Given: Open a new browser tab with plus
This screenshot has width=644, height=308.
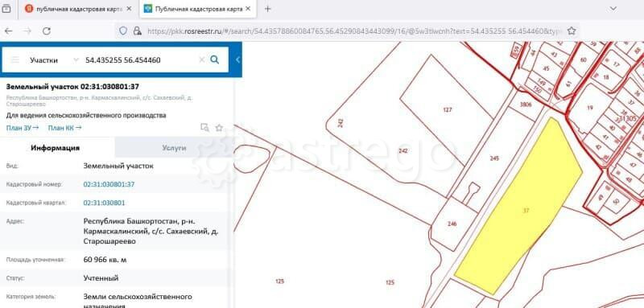Looking at the screenshot, I should [x=267, y=9].
